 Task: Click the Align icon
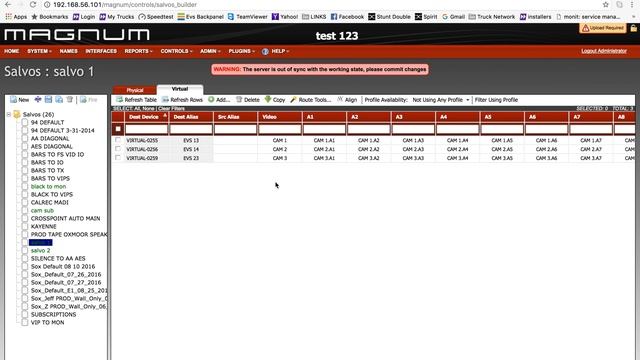coord(340,100)
